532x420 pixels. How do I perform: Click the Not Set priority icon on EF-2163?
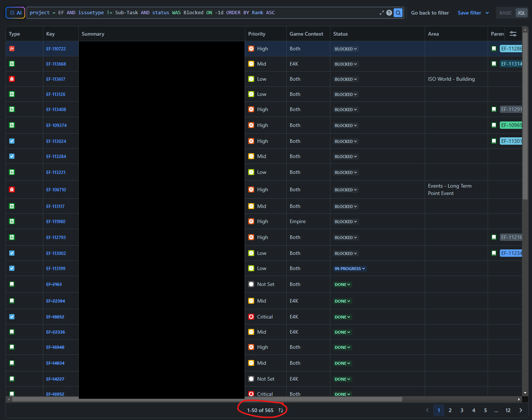[251, 284]
